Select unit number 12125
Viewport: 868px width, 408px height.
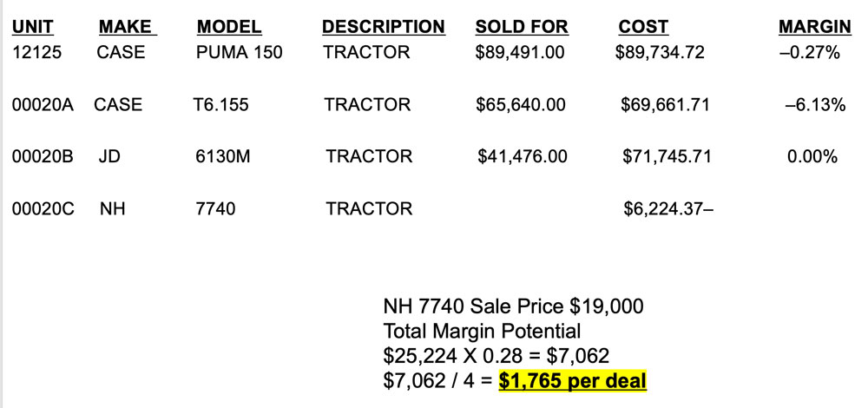pos(37,52)
